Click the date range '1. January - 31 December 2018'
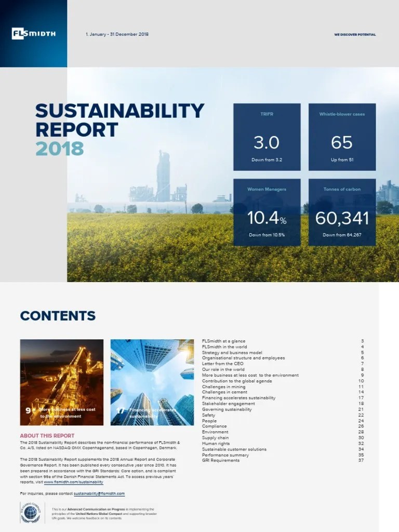The width and height of the screenshot is (399, 532). click(x=117, y=34)
